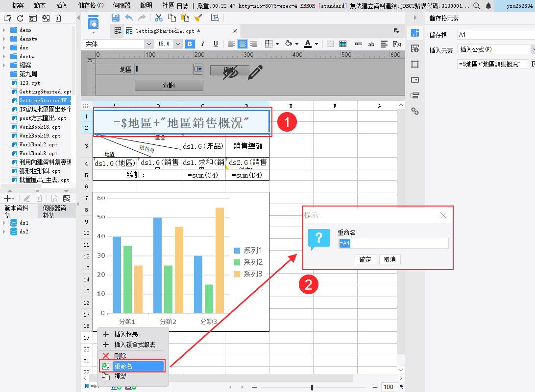The image size is (535, 392).
Task: Select left text alignment
Action: (232, 44)
